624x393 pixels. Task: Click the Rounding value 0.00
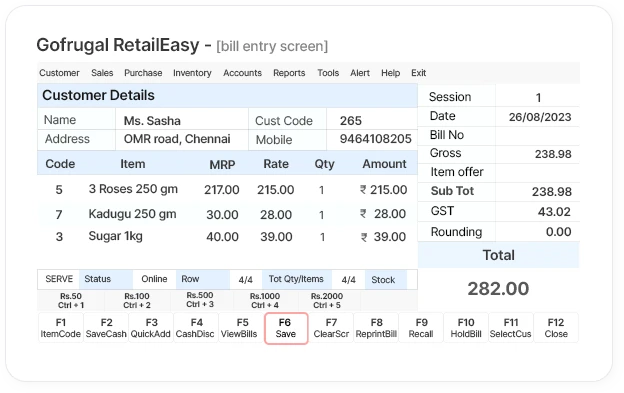pos(558,232)
